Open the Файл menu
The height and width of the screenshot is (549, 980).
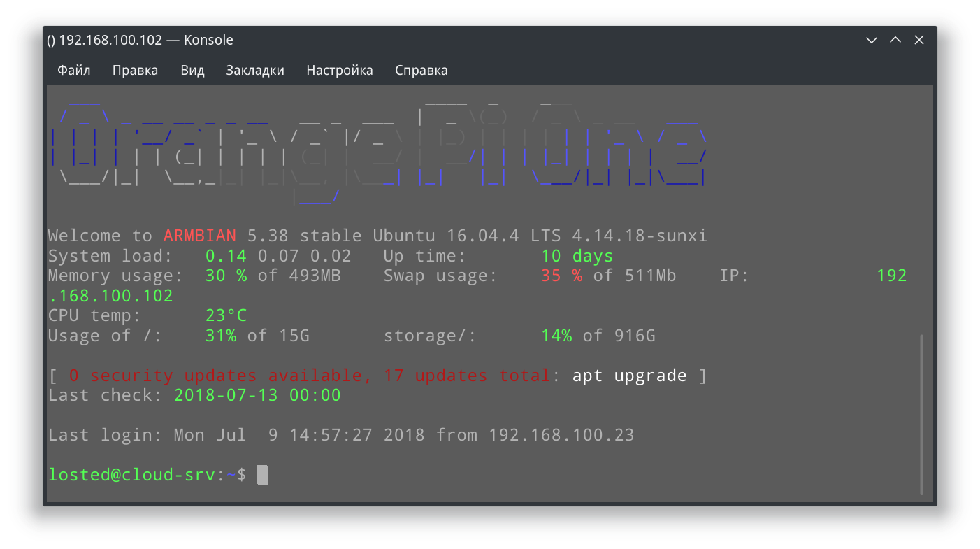(x=73, y=70)
